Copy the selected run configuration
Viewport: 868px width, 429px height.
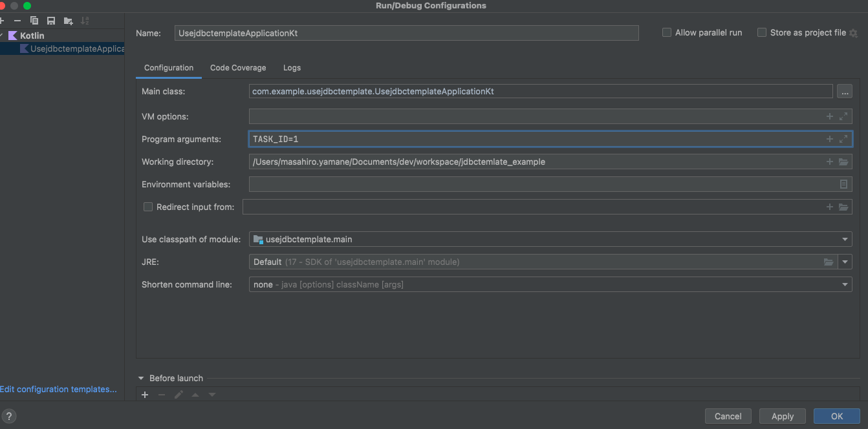pos(34,20)
